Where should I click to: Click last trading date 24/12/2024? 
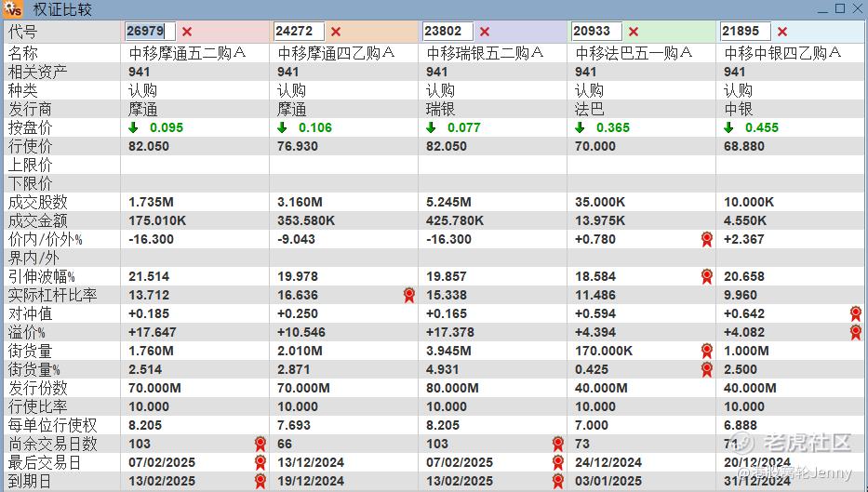tap(608, 462)
